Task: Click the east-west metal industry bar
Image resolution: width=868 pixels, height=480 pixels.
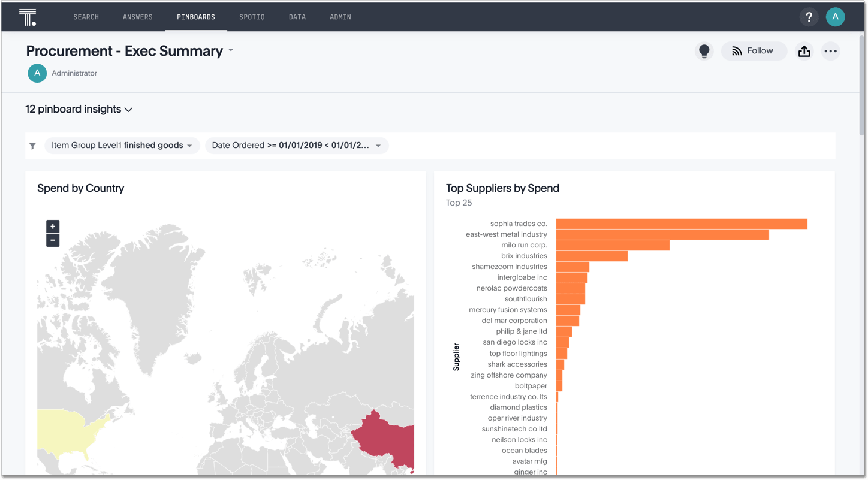Action: coord(662,234)
